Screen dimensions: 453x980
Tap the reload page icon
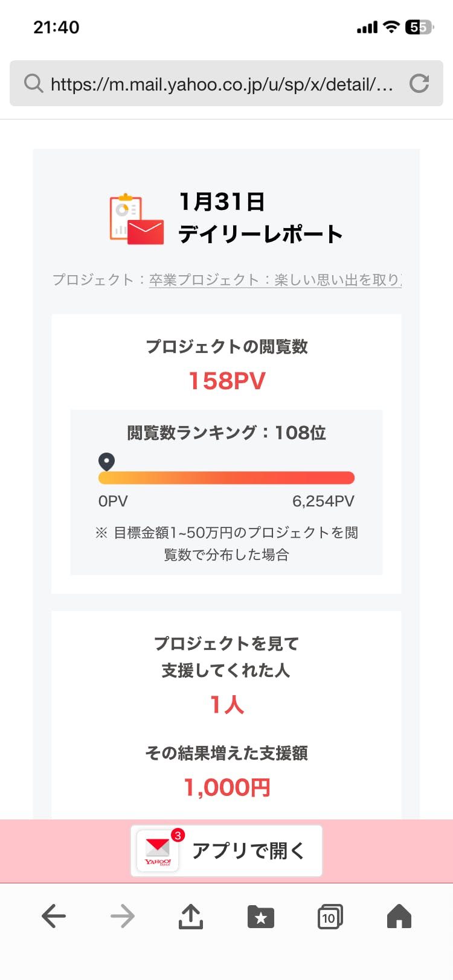click(x=419, y=83)
